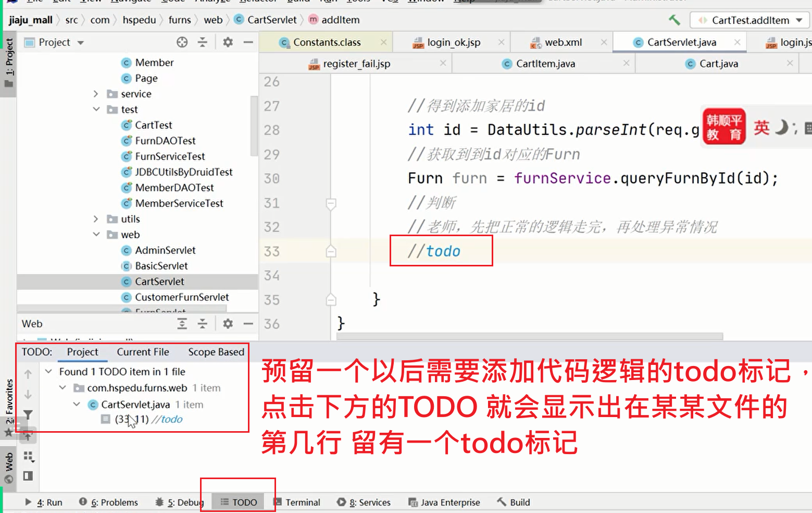Switch to the Cart.java editor tab
812x513 pixels.
[x=718, y=64]
